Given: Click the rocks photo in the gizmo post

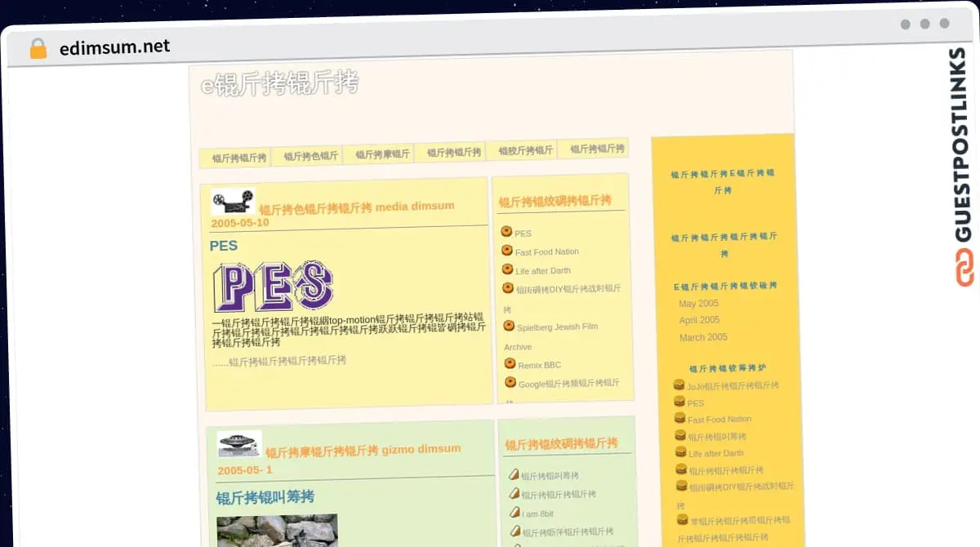Looking at the screenshot, I should pos(275,531).
